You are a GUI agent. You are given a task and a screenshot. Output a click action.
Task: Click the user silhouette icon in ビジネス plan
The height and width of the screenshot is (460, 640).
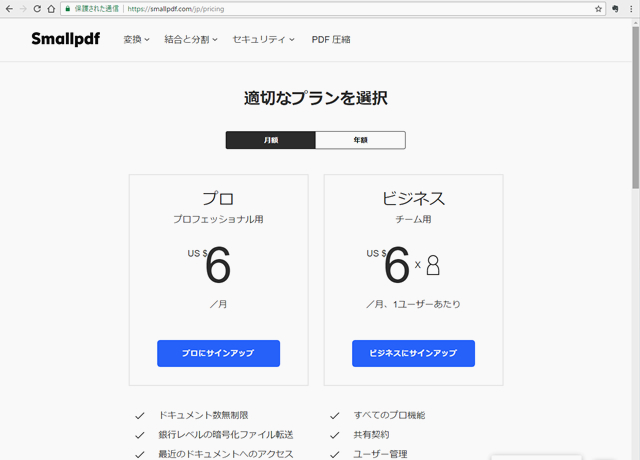click(x=433, y=265)
